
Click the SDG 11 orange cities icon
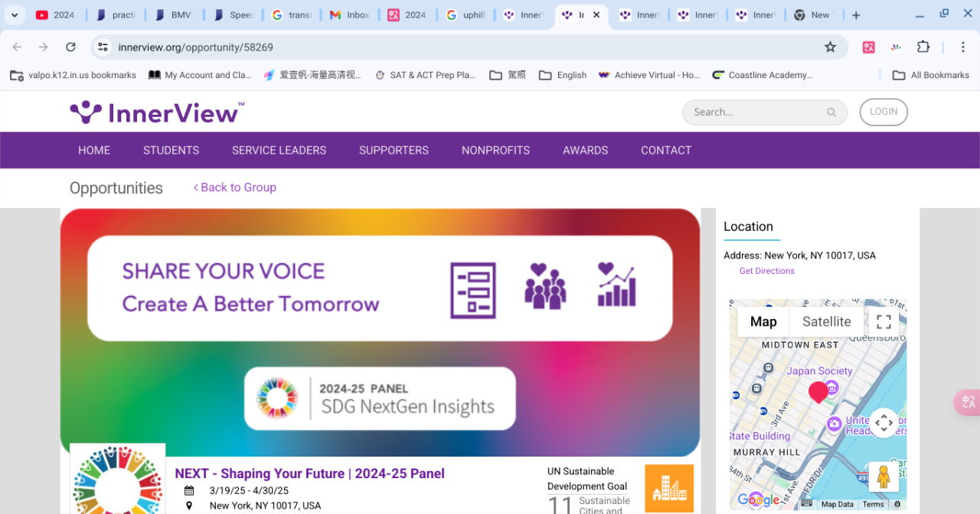pyautogui.click(x=669, y=488)
